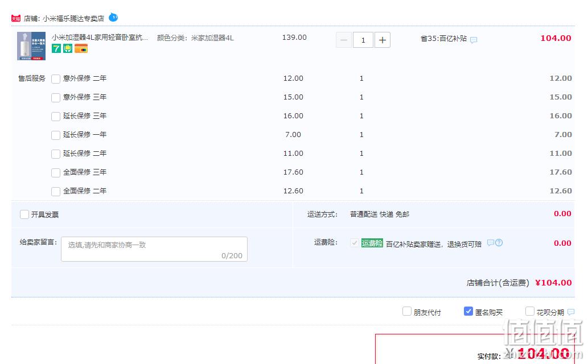Check 全面保修 二年 service option

point(56,191)
